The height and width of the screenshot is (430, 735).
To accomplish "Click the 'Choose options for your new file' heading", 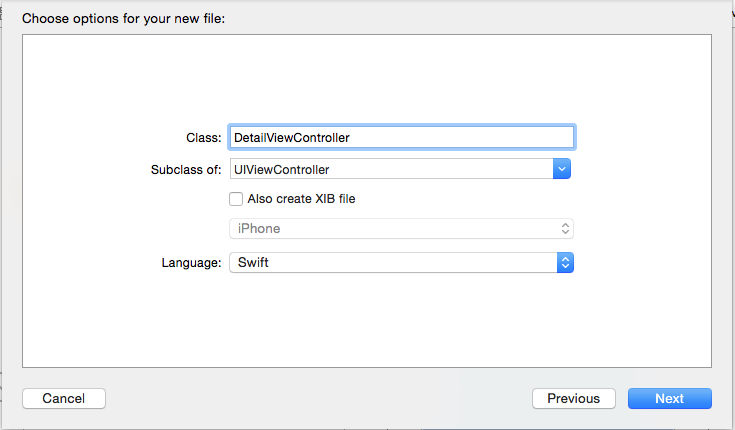I will click(123, 18).
